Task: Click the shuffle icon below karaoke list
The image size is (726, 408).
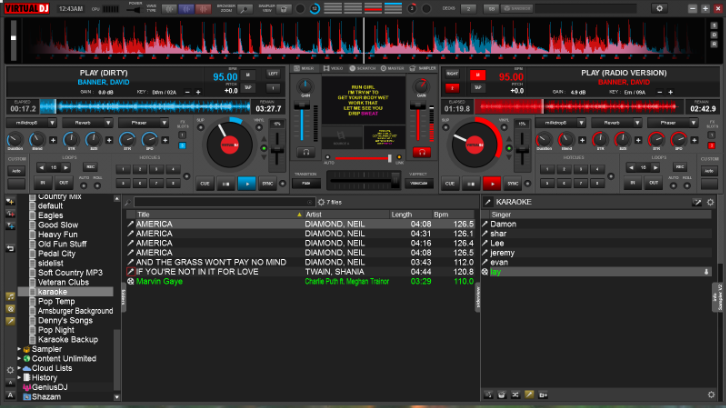Action: [515, 395]
